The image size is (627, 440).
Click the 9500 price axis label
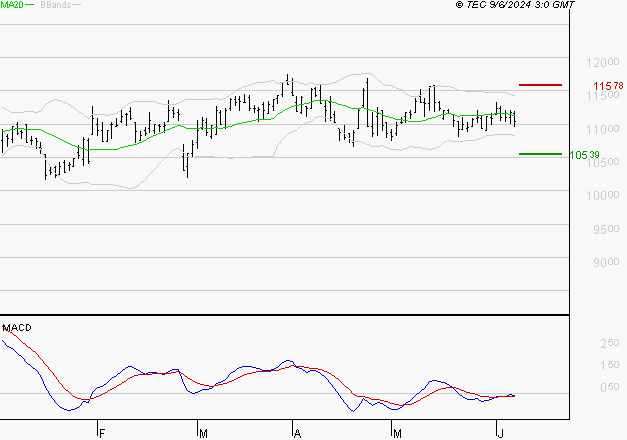click(606, 229)
